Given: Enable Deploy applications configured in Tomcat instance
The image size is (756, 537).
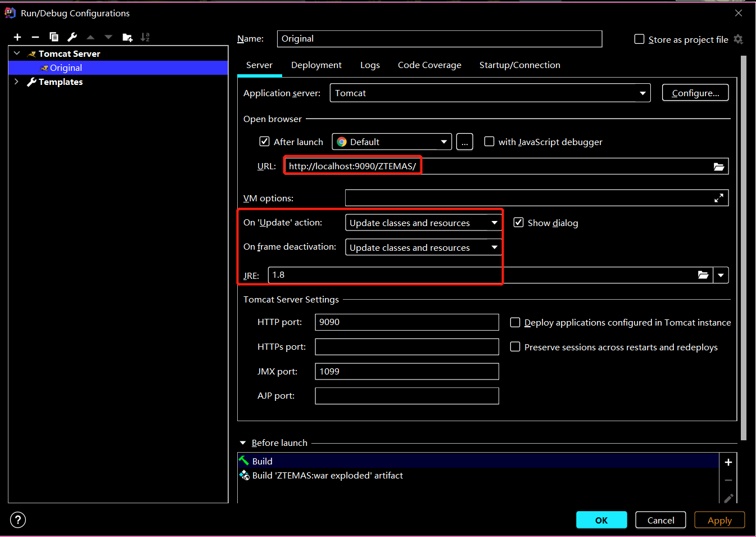Looking at the screenshot, I should coord(515,322).
